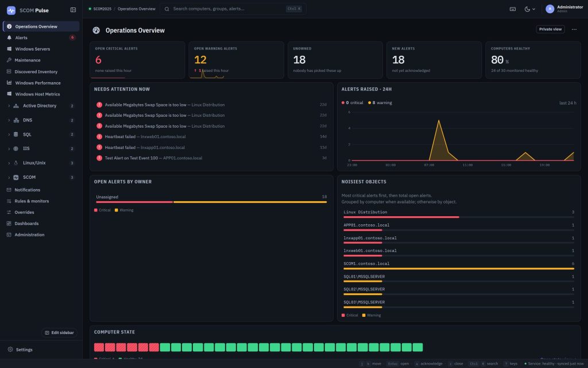The image size is (588, 368).
Task: Go to Alerts in the sidebar
Action: [x=41, y=37]
